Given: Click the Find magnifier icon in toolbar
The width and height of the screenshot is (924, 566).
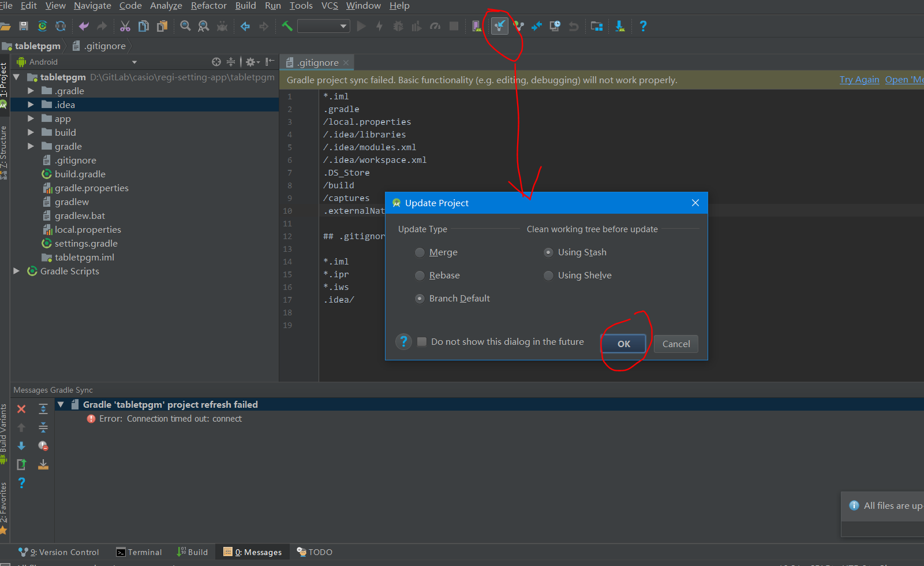Looking at the screenshot, I should (185, 26).
